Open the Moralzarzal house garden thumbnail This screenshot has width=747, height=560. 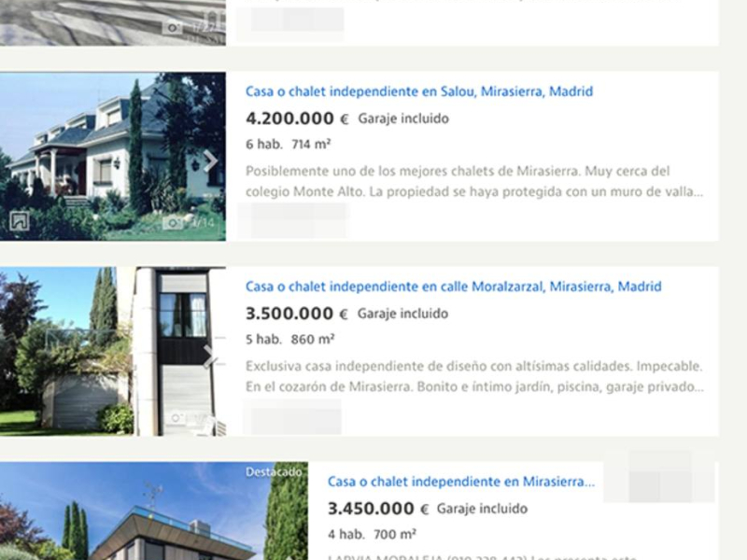(113, 352)
